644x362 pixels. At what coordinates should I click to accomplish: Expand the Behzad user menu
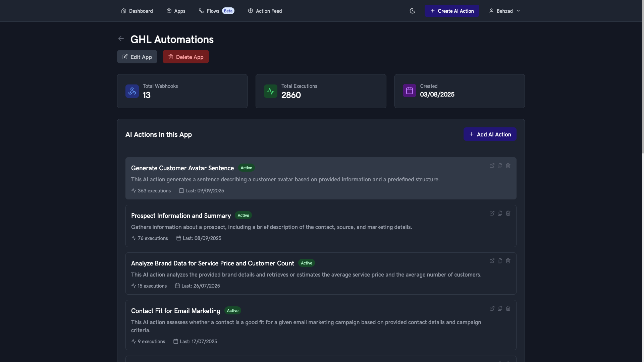click(x=504, y=11)
